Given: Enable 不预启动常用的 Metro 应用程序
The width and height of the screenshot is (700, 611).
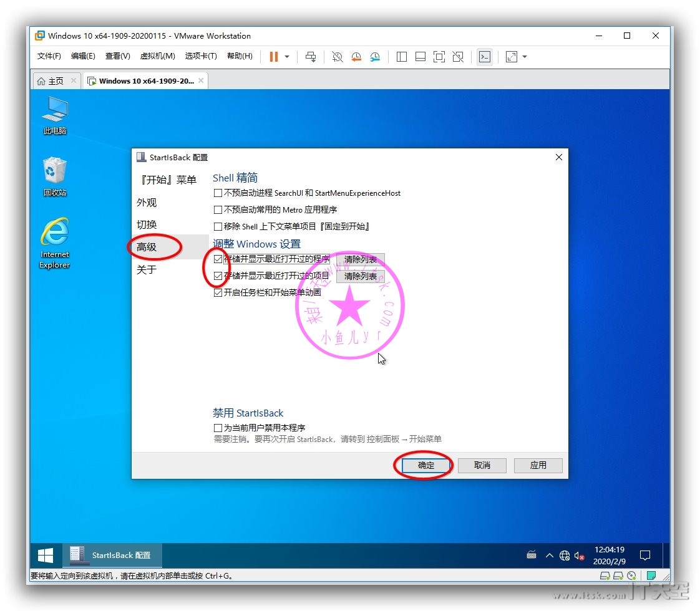Looking at the screenshot, I should 218,209.
